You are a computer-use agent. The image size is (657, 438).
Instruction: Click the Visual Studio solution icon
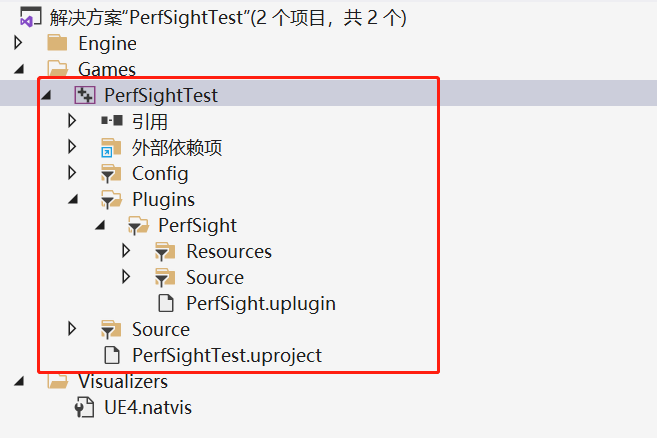click(x=30, y=18)
